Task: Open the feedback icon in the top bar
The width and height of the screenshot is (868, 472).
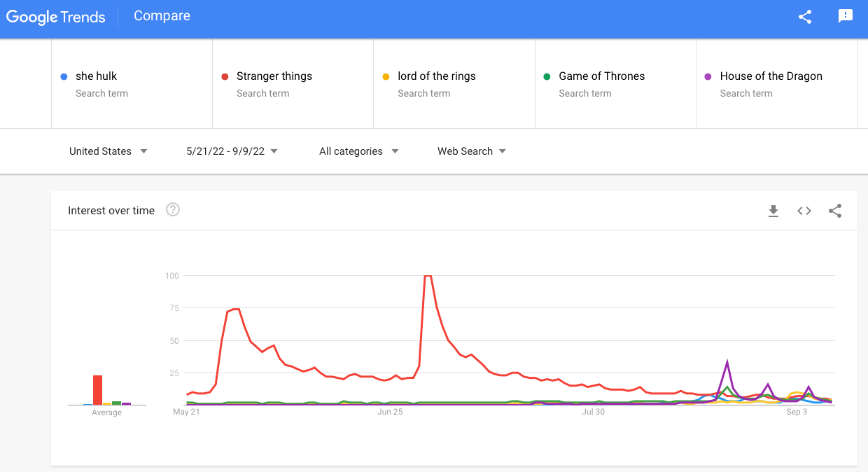Action: pos(846,15)
